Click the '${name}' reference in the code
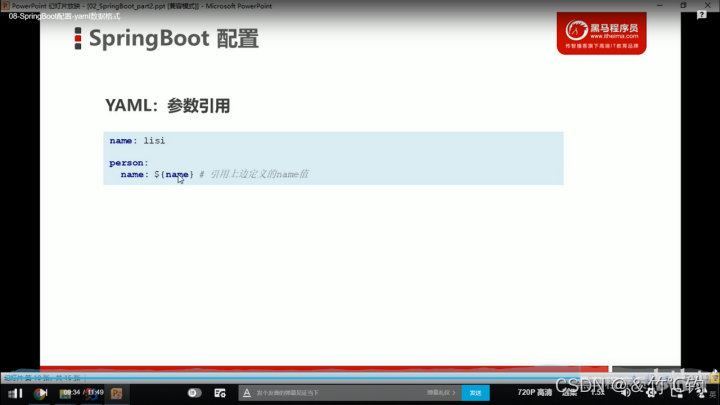 pos(174,174)
